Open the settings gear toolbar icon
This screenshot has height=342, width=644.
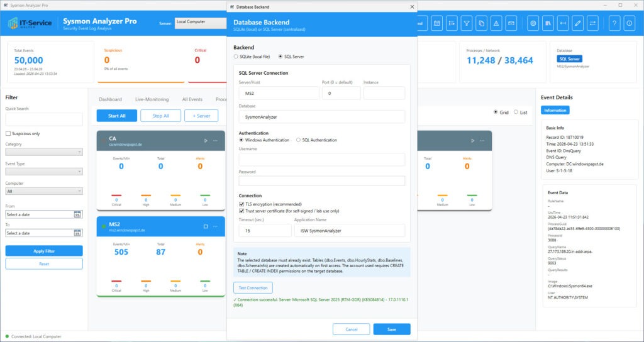point(533,23)
